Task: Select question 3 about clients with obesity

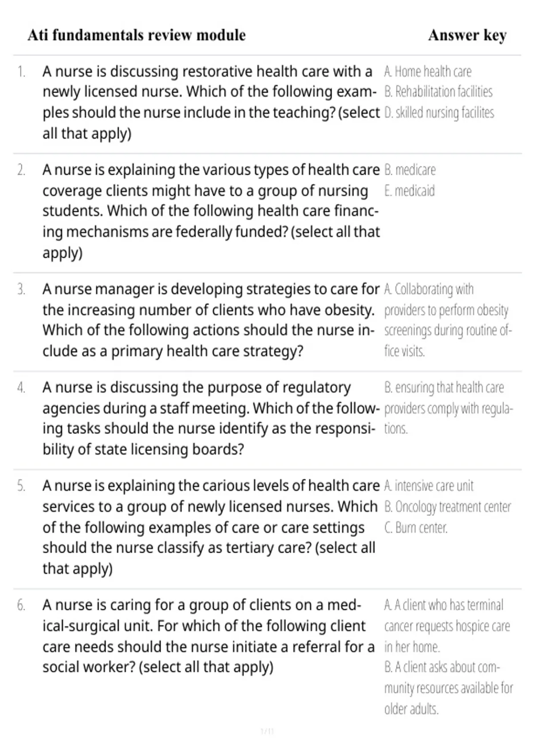Action: click(211, 320)
